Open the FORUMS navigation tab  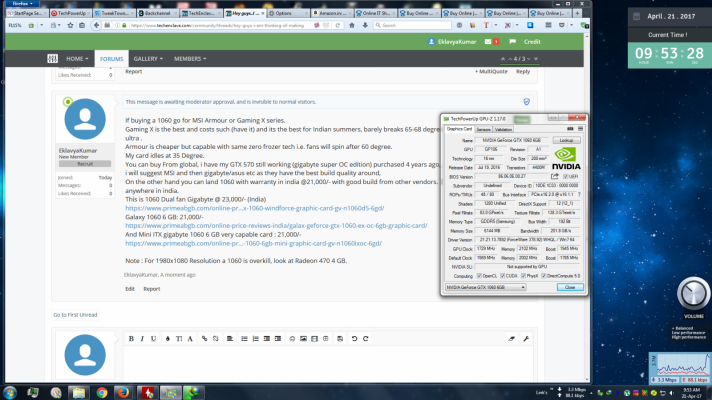point(111,59)
